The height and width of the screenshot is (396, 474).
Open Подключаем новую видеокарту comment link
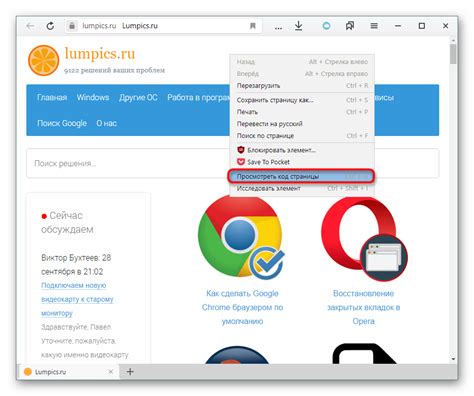77,299
